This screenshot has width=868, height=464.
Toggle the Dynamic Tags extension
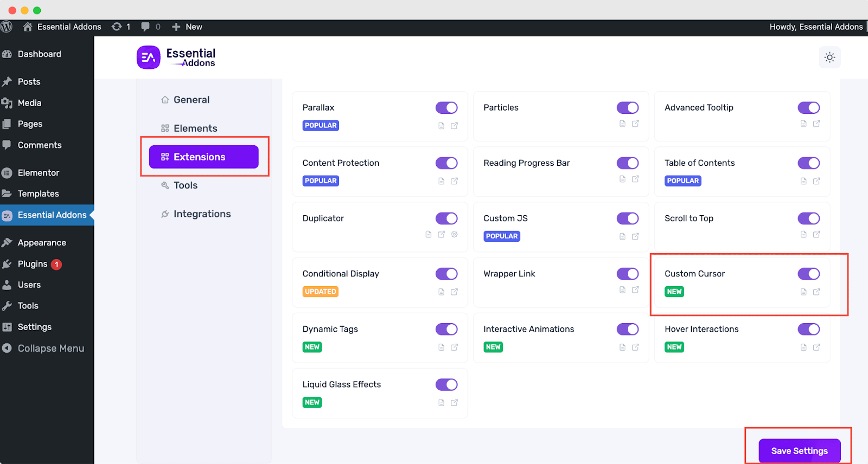pos(446,329)
